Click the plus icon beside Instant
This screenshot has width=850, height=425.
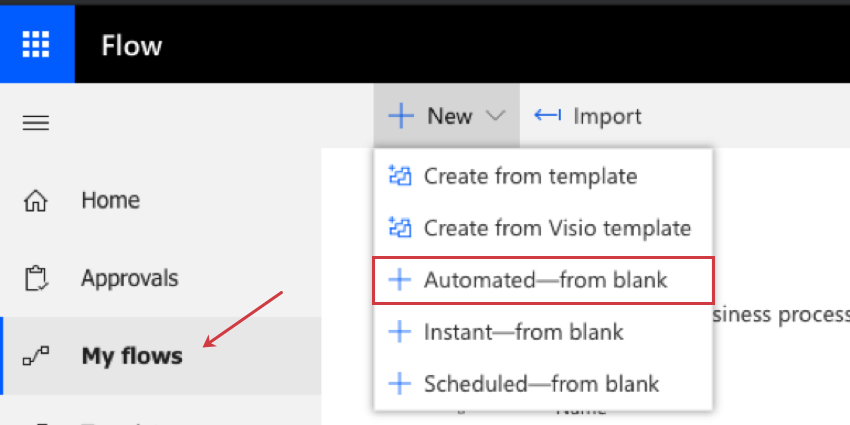[400, 332]
